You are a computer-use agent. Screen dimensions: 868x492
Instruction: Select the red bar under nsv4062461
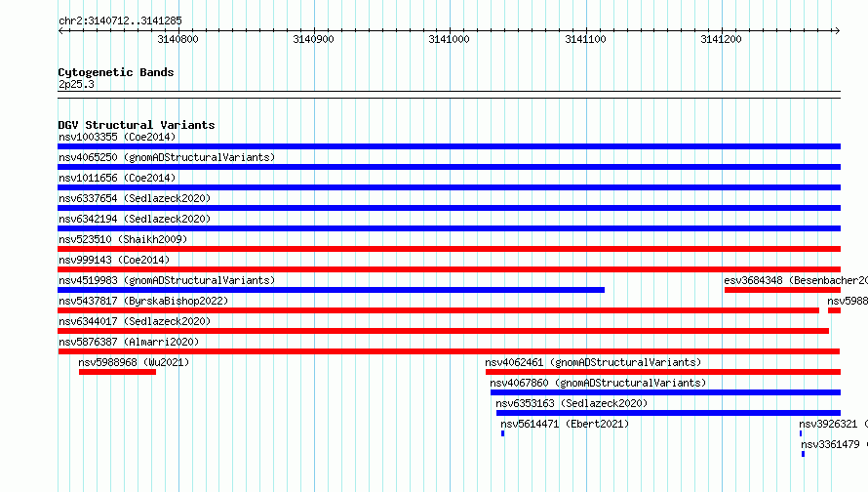click(663, 372)
